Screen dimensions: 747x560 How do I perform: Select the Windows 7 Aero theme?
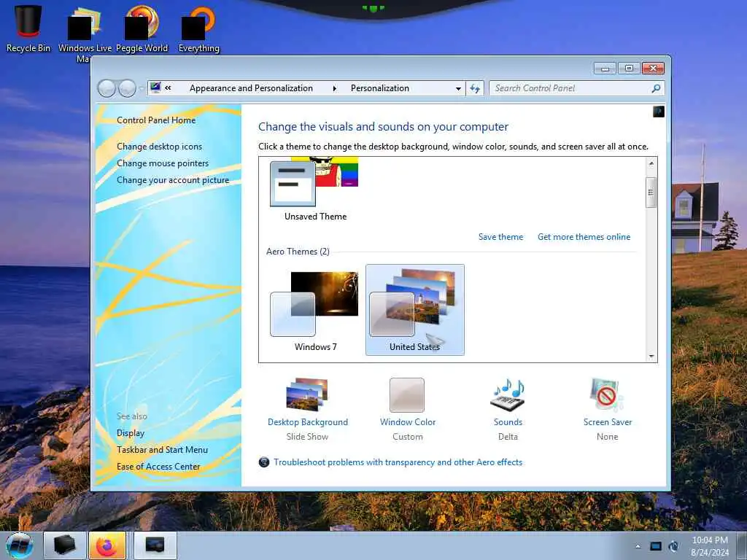coord(315,310)
